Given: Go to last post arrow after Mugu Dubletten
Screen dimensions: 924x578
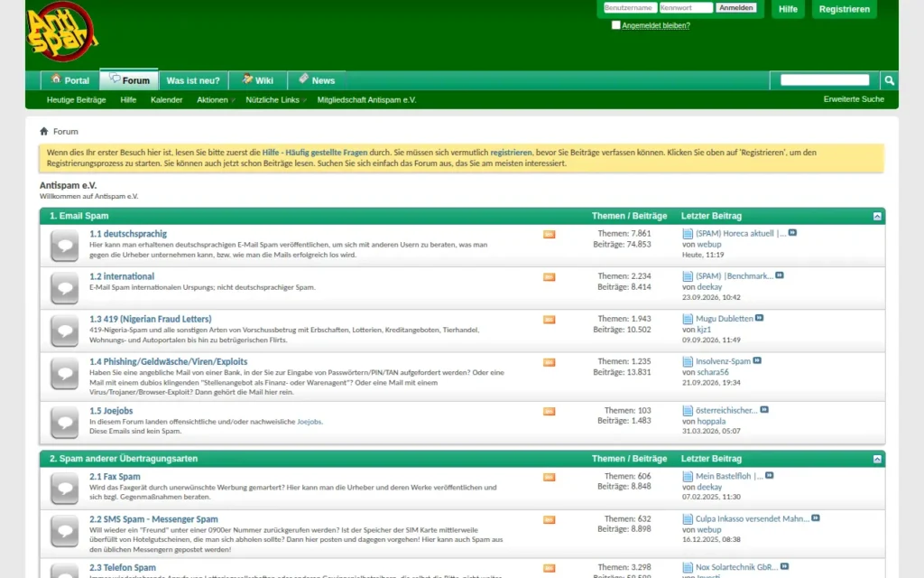Looking at the screenshot, I should [760, 318].
